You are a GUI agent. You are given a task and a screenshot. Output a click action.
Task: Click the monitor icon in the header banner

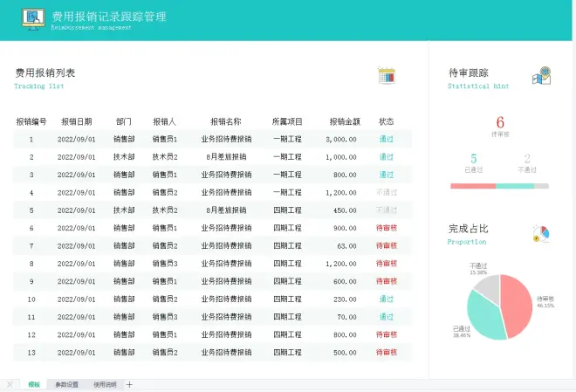[x=34, y=19]
